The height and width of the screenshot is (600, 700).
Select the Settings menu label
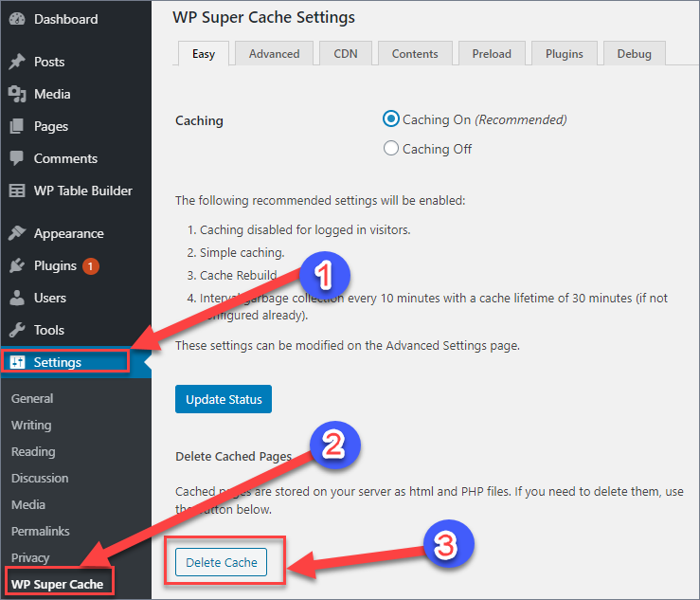58,362
